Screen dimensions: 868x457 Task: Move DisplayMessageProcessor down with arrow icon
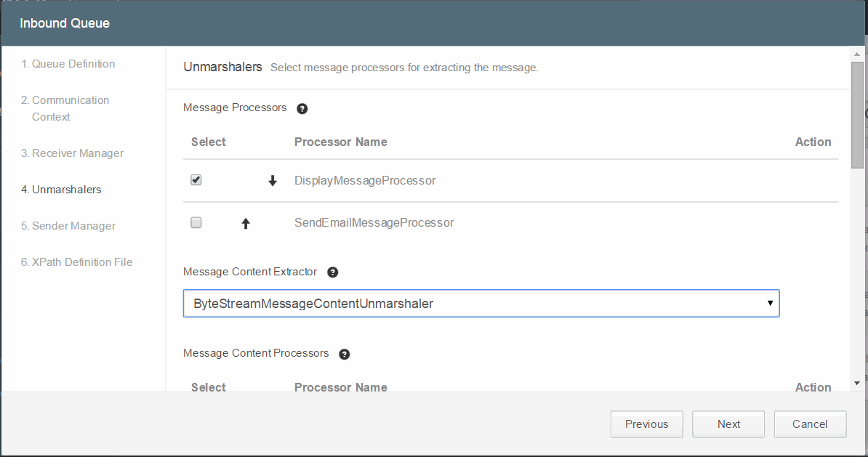273,181
